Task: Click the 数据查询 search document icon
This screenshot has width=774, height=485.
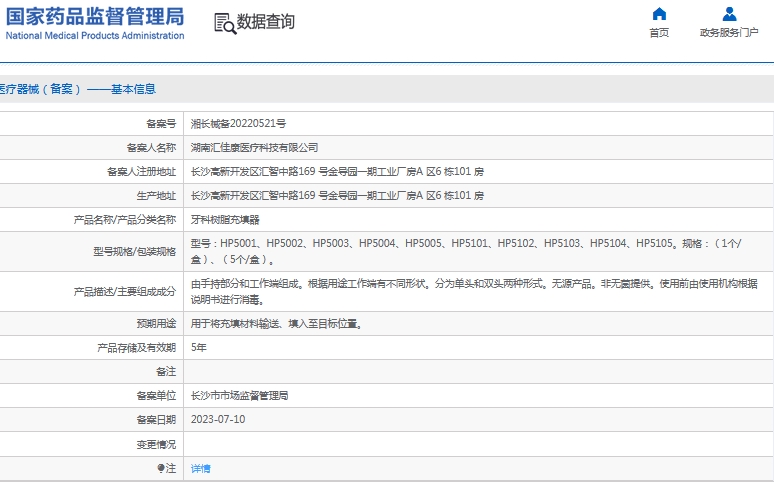Action: [225, 24]
